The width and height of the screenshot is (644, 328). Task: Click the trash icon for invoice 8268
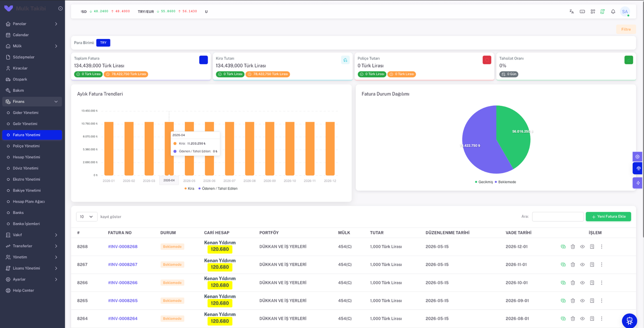point(573,247)
